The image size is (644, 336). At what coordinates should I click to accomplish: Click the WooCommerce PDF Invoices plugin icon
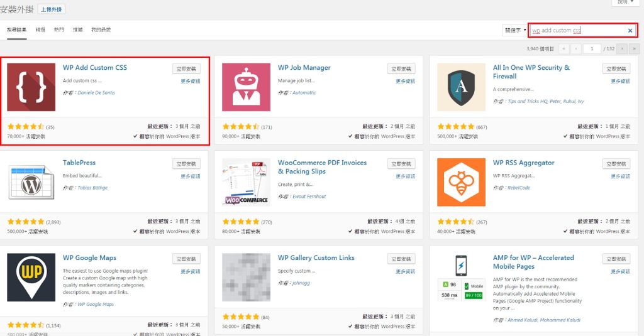[246, 182]
